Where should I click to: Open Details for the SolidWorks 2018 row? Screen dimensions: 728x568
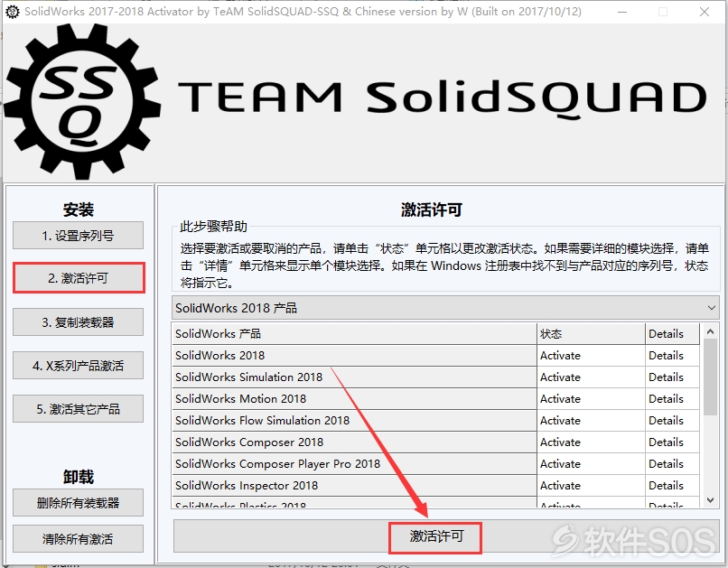coord(672,356)
